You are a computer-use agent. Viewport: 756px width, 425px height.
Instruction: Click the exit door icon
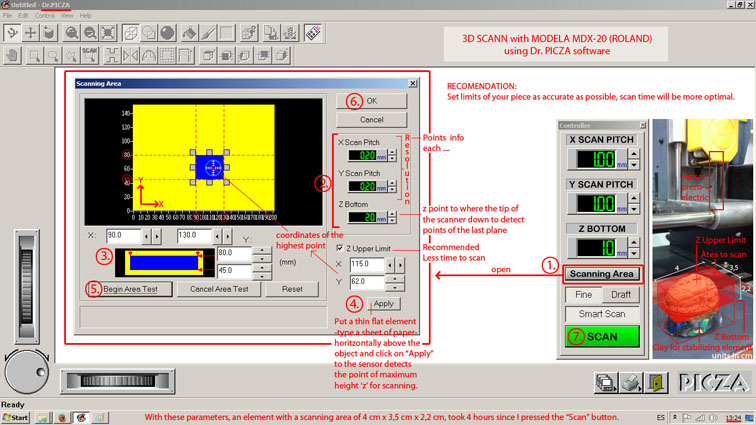pos(656,383)
